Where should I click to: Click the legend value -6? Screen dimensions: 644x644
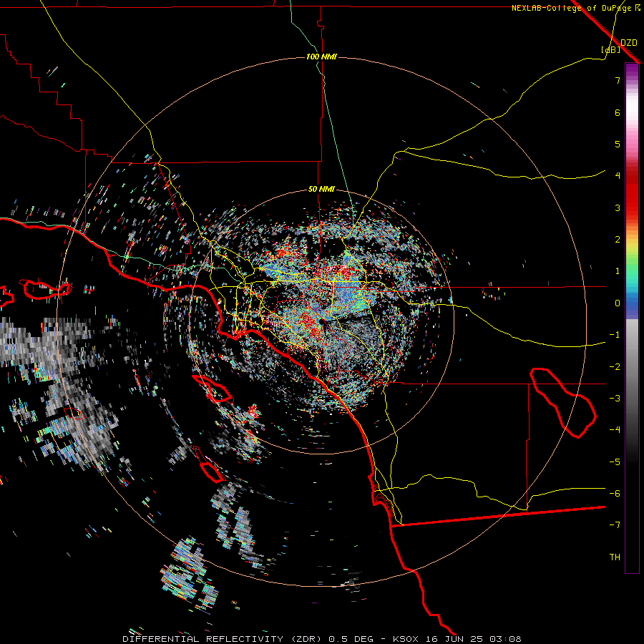[615, 494]
